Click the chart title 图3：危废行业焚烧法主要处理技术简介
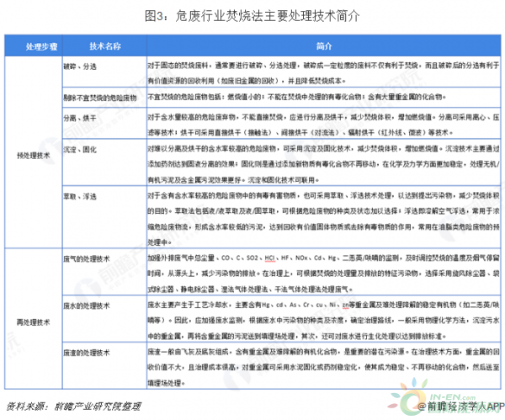The height and width of the screenshot is (420, 505). point(252,15)
